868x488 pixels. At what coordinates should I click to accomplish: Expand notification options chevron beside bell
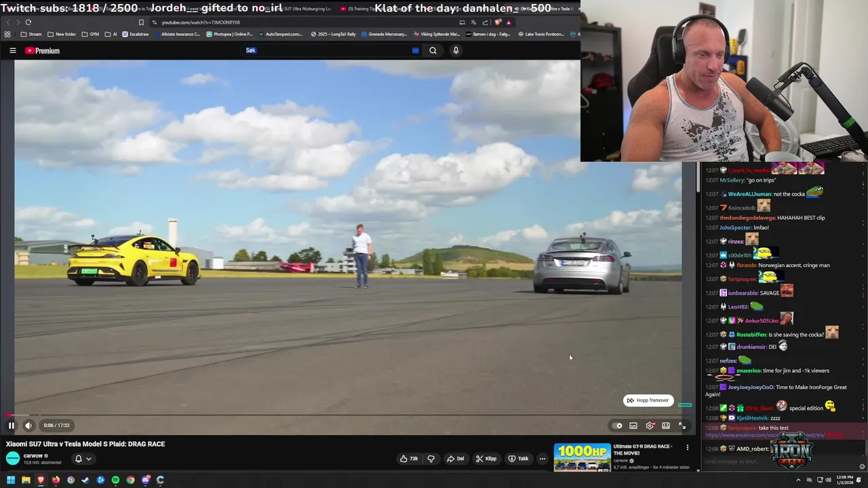click(x=88, y=459)
